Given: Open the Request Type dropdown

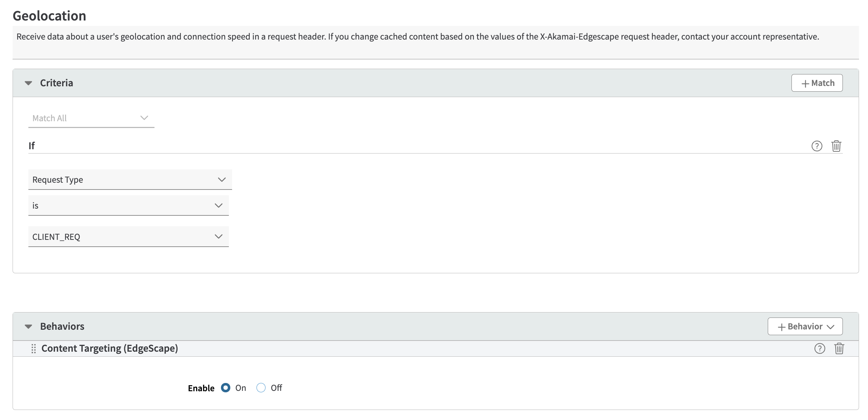Looking at the screenshot, I should click(130, 179).
